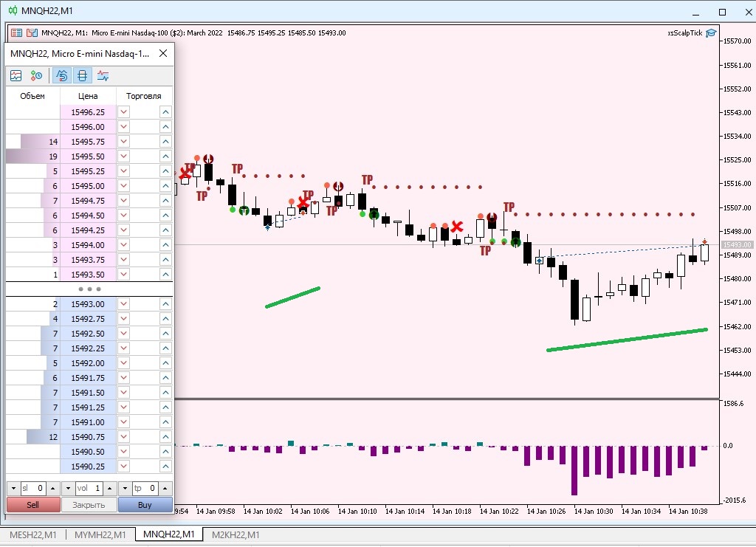Increase the vol volume value
The height and width of the screenshot is (547, 756).
tap(110, 488)
